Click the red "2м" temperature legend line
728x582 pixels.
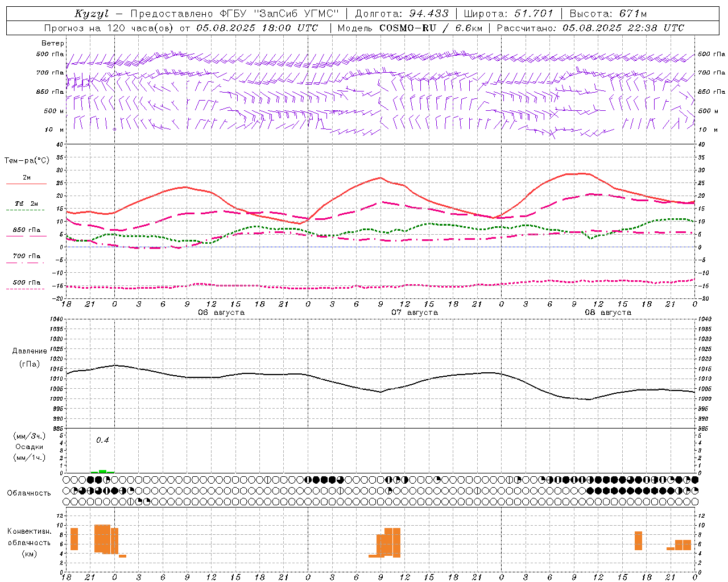(x=26, y=184)
